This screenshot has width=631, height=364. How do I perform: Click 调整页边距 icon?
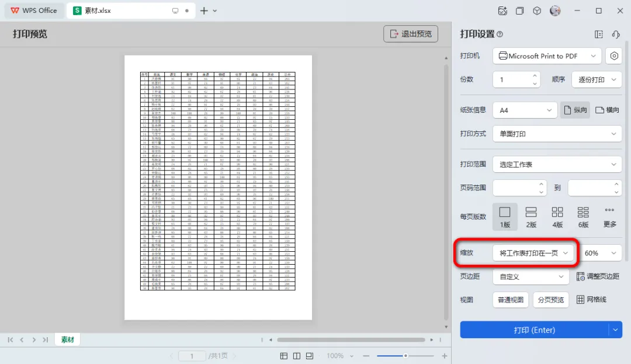pos(581,276)
